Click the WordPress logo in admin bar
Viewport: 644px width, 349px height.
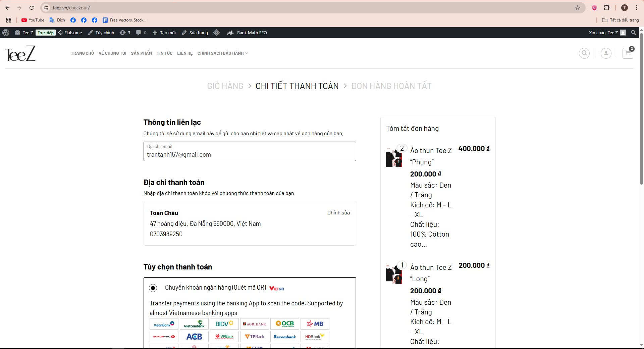6,33
